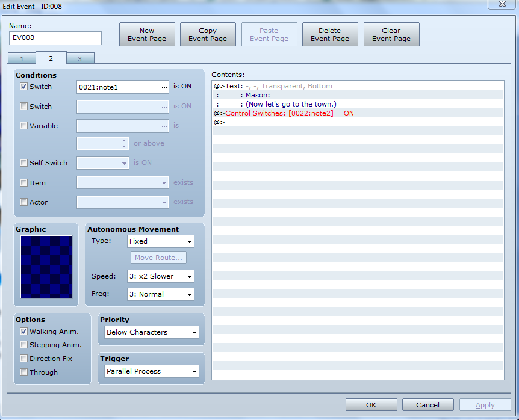Image resolution: width=519 pixels, height=420 pixels.
Task: Copy the current event page
Action: (x=208, y=34)
